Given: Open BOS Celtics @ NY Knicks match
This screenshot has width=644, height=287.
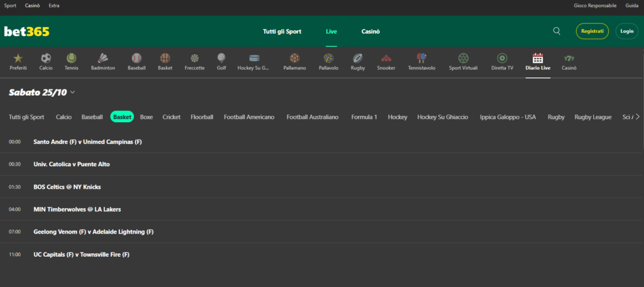Looking at the screenshot, I should click(67, 187).
